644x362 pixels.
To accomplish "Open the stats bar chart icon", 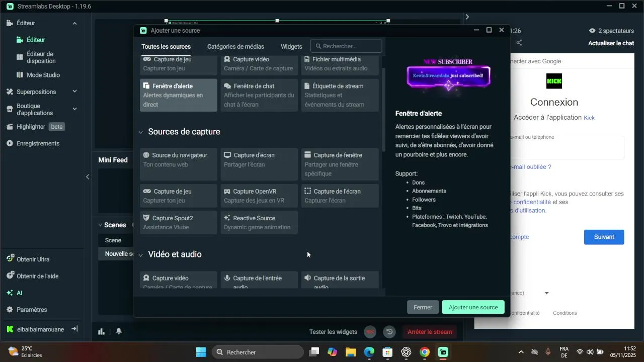I will click(102, 331).
